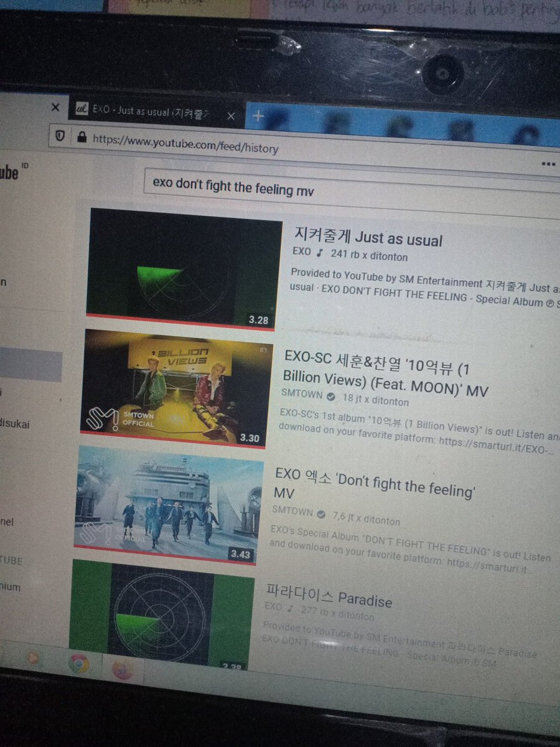Viewport: 560px width, 747px height.
Task: Open title '지켜줄게 Just as usual'
Action: tap(368, 237)
